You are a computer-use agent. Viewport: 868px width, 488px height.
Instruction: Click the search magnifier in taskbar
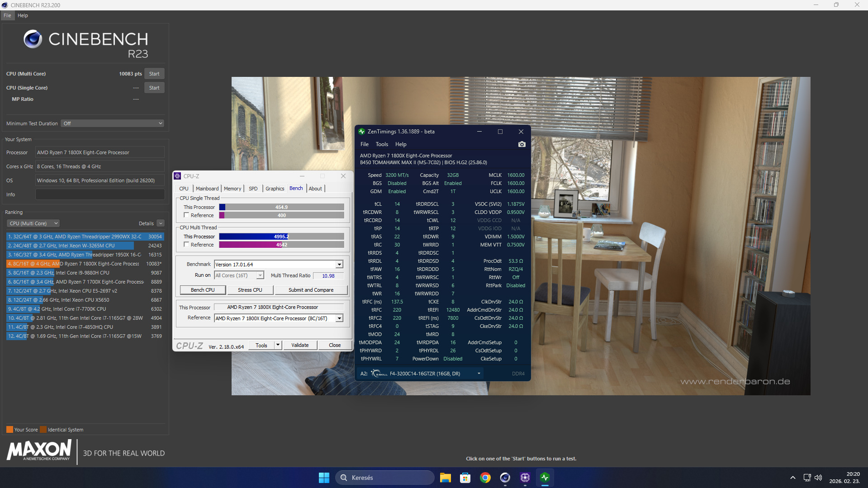[x=344, y=478]
